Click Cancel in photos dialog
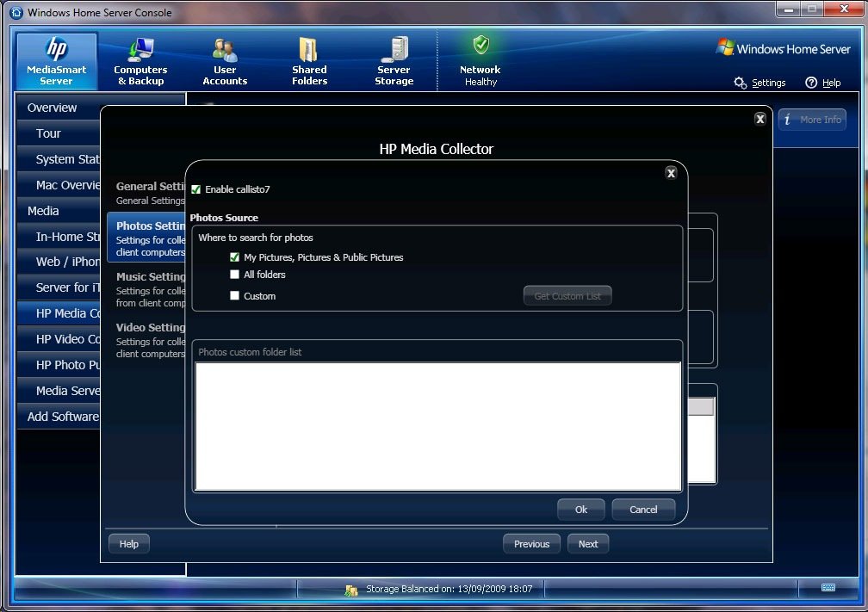 [x=643, y=510]
